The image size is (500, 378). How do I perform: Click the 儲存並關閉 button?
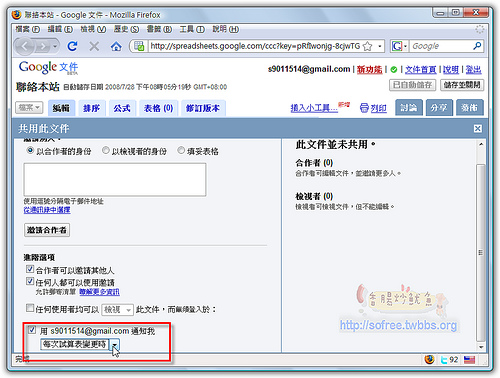click(x=462, y=85)
